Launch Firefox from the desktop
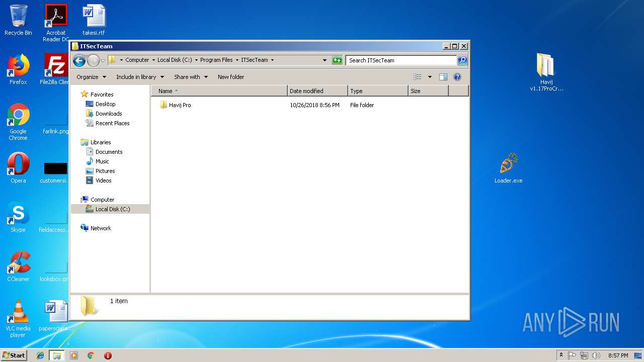644x362 pixels. 18,69
